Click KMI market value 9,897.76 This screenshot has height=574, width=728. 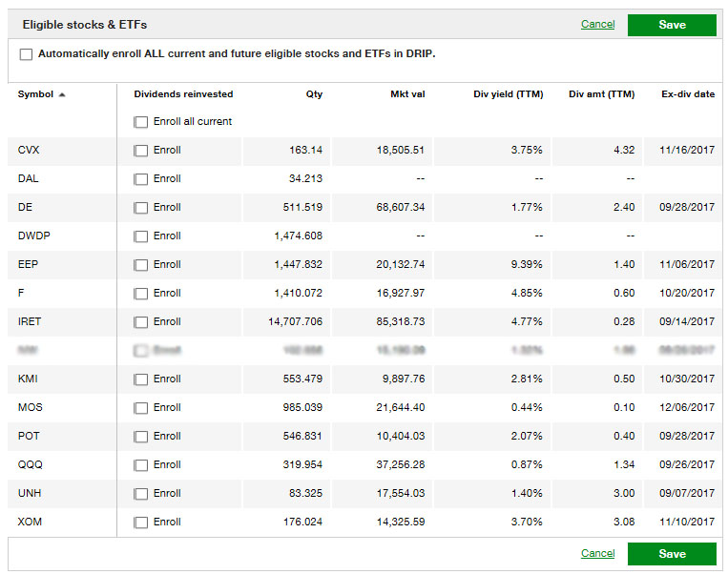point(404,379)
